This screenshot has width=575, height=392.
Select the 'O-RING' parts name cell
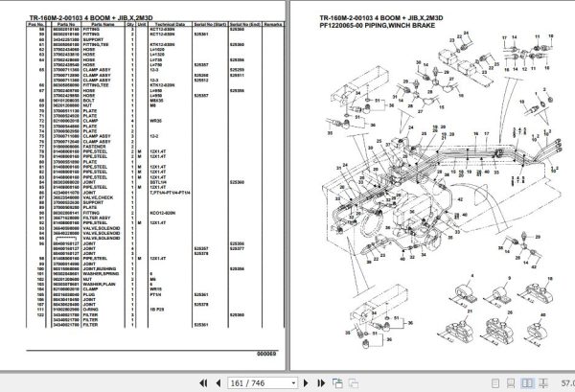pos(90,310)
